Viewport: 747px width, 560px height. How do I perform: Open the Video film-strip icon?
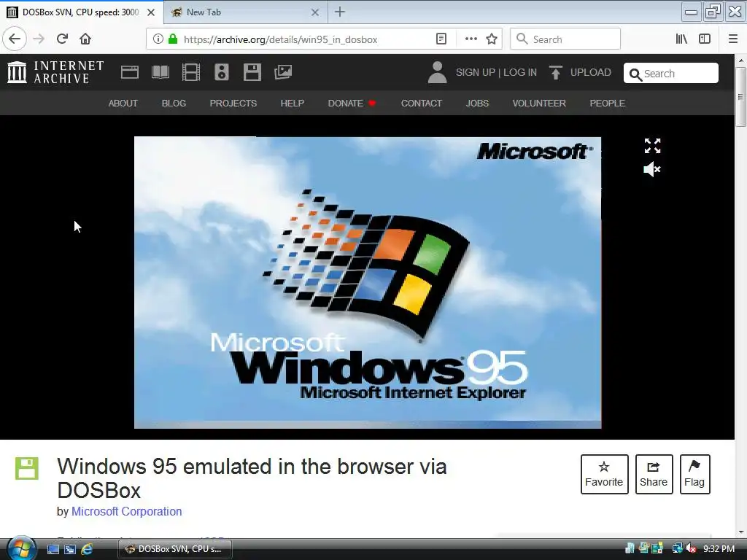click(x=191, y=72)
